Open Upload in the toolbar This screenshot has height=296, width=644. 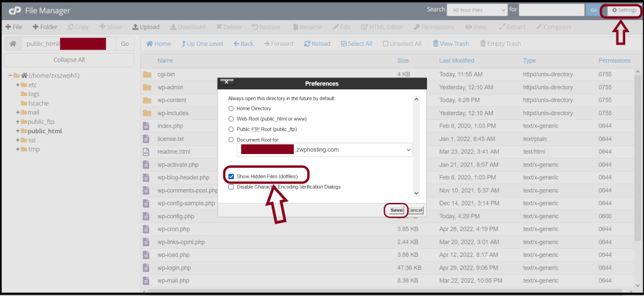click(x=146, y=27)
